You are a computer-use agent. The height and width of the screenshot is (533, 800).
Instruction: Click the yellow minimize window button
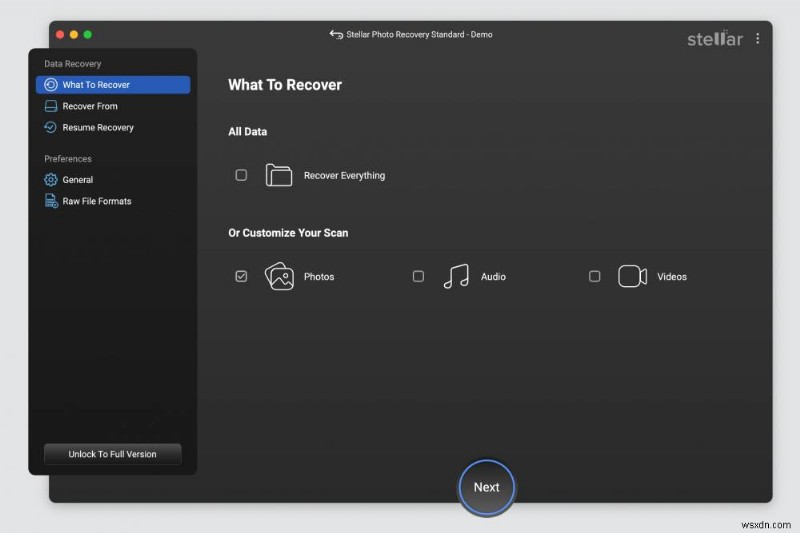(x=74, y=35)
